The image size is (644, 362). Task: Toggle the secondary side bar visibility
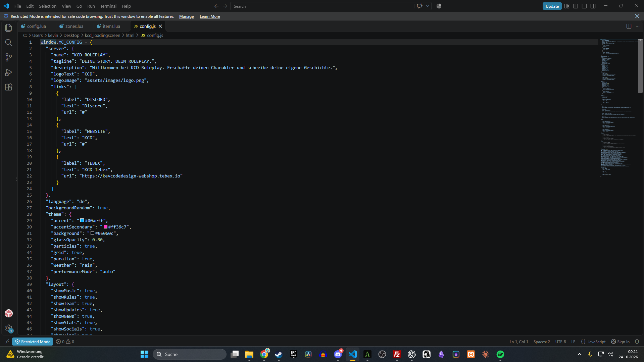point(593,6)
